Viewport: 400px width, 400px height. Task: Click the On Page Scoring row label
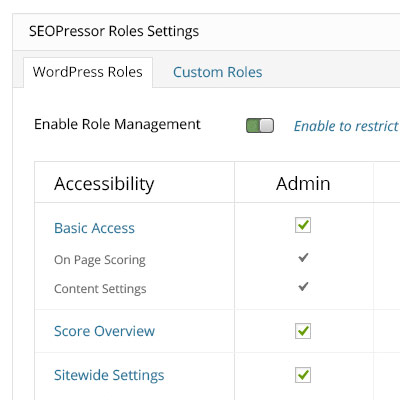pos(100,260)
